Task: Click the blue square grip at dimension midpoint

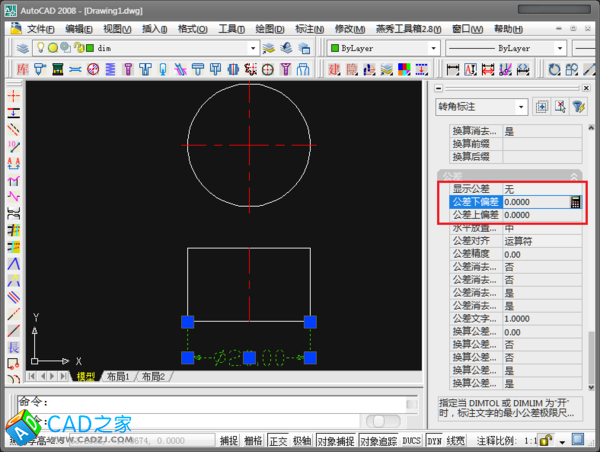Action: pos(249,357)
